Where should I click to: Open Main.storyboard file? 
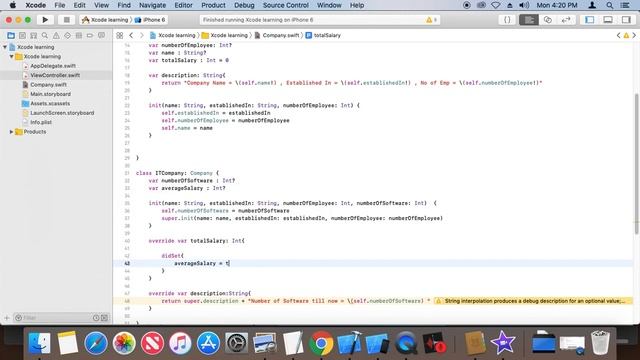point(50,94)
